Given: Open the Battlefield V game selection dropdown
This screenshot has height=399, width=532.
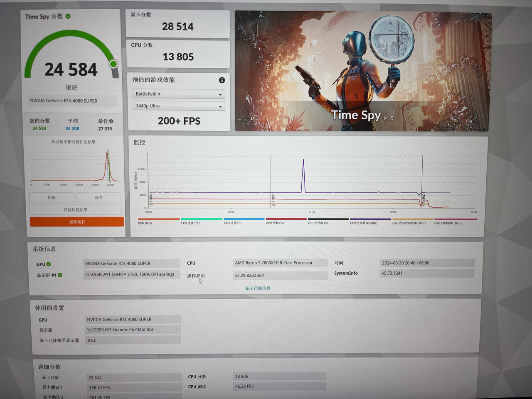Looking at the screenshot, I should pyautogui.click(x=178, y=94).
